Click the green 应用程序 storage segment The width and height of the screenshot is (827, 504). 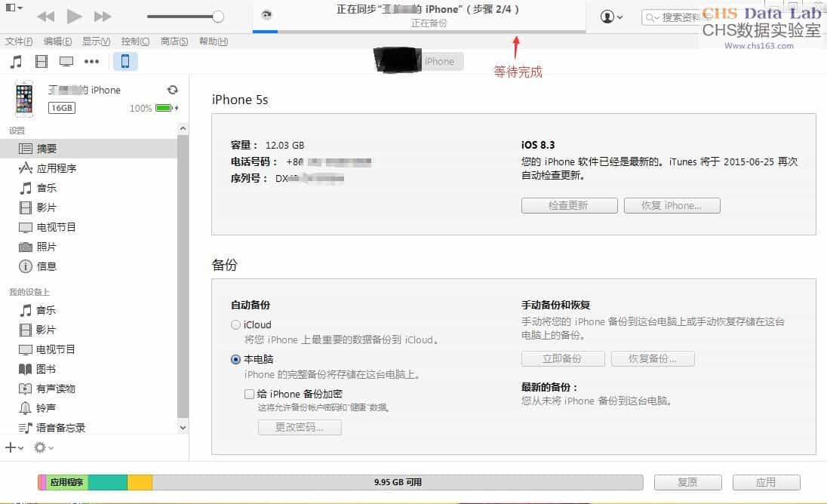pos(67,482)
